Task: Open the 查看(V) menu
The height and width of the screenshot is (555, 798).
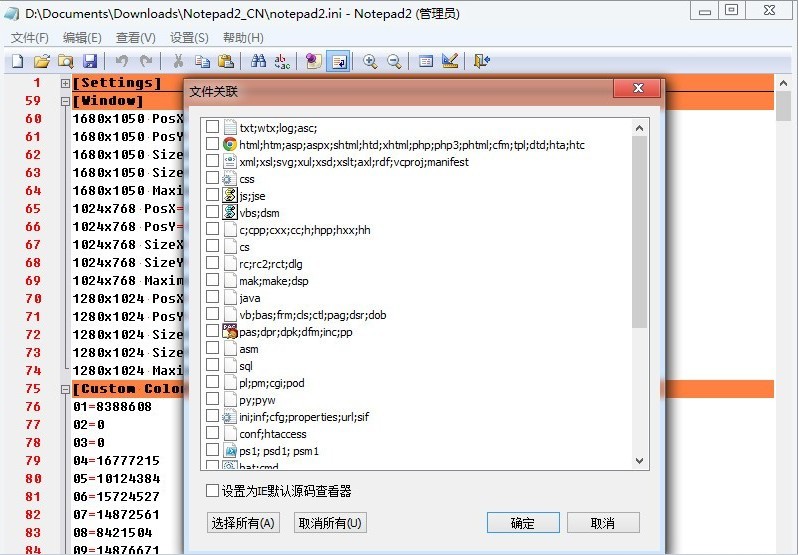Action: [135, 38]
